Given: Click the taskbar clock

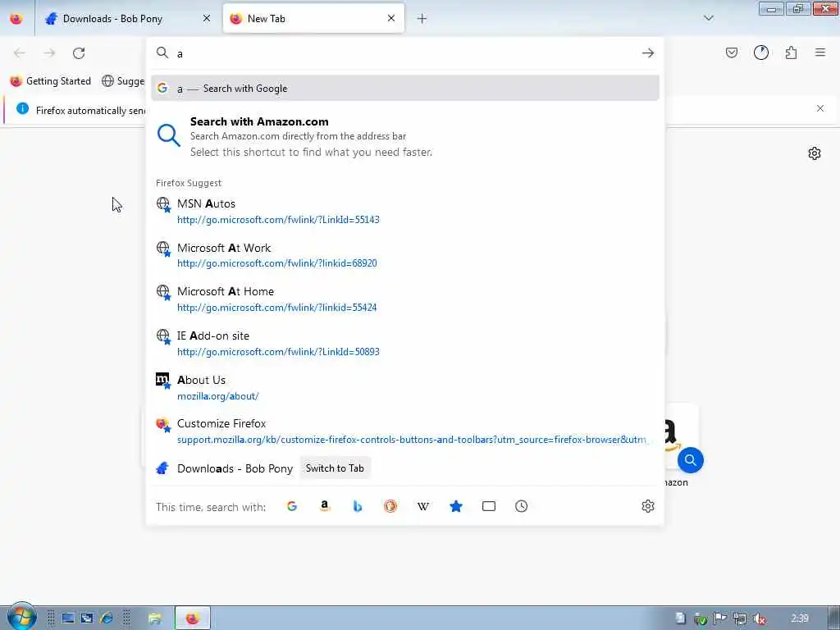Looking at the screenshot, I should click(800, 619).
